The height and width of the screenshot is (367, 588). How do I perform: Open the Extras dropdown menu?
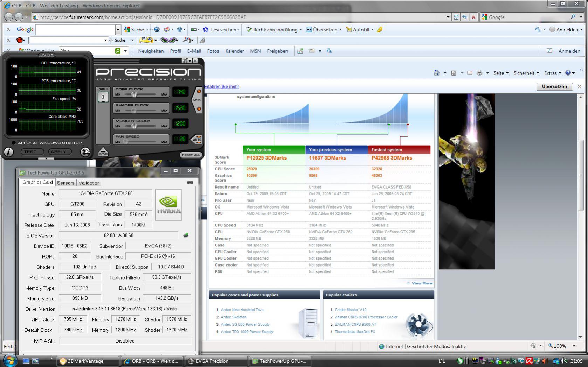[x=553, y=73]
